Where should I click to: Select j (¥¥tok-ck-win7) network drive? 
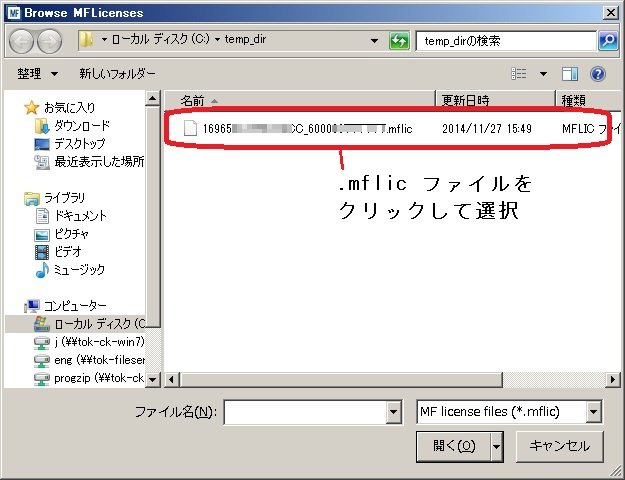[100, 342]
